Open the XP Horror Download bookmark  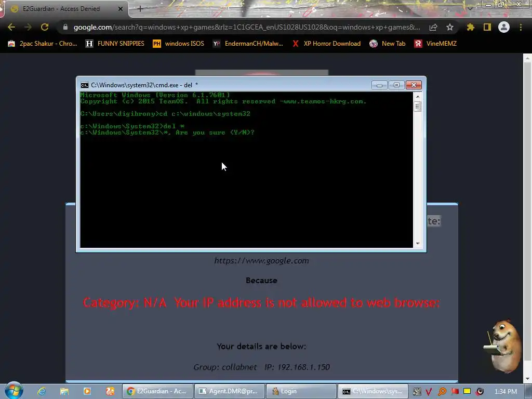point(326,44)
